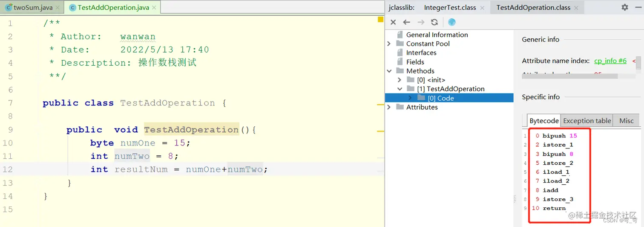Viewport: 644px width, 227px height.
Task: Click the top yellow warning marker in the editor's right-hand marker column
Action: tap(380, 104)
